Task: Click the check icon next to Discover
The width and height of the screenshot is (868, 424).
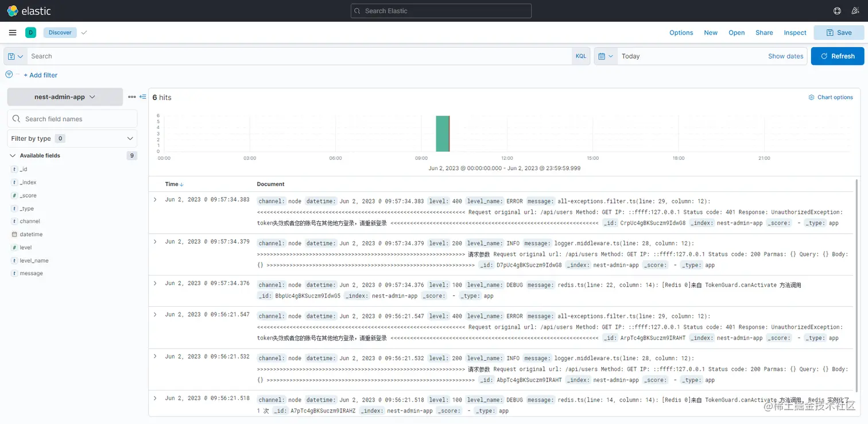Action: [84, 33]
